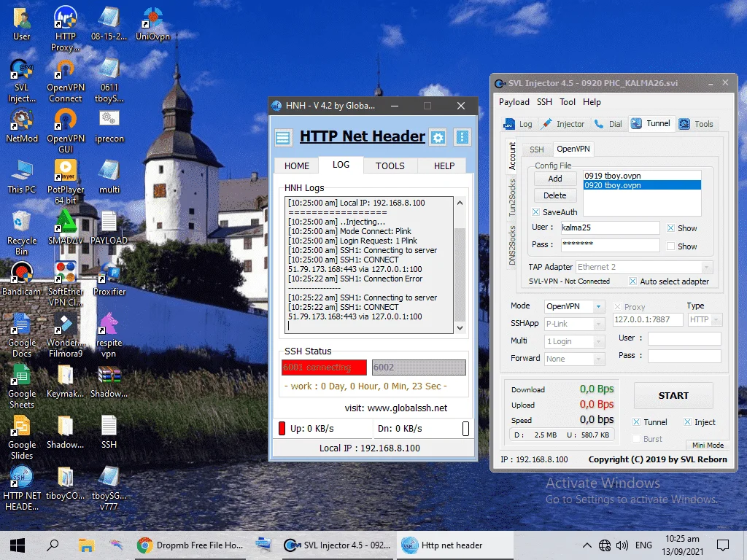This screenshot has width=747, height=560.
Task: Open SSH menu in SVL Injector
Action: [544, 102]
